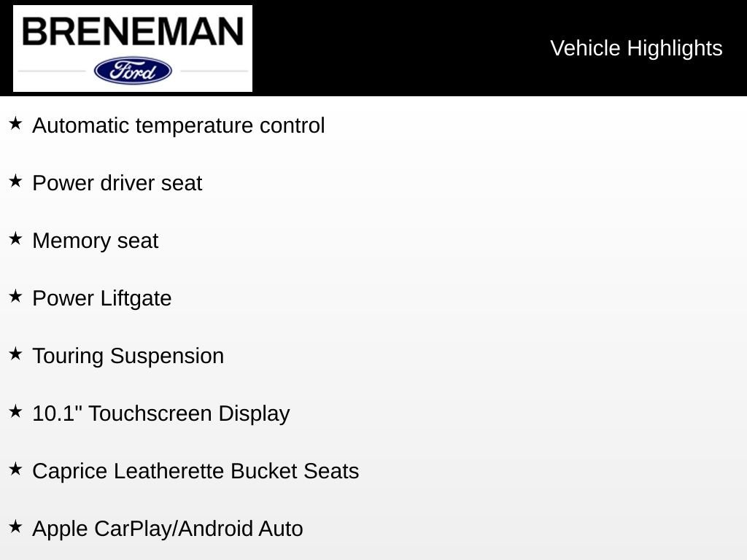The width and height of the screenshot is (747, 560).
Task: Click the star bullet for Caprice Leatherette Bucket Seats
Action: pos(15,469)
